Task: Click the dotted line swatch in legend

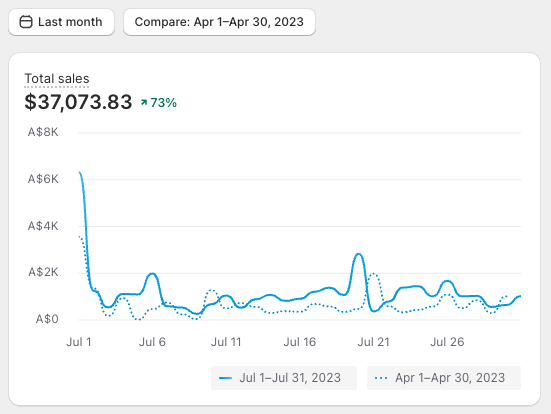Action: [x=381, y=378]
